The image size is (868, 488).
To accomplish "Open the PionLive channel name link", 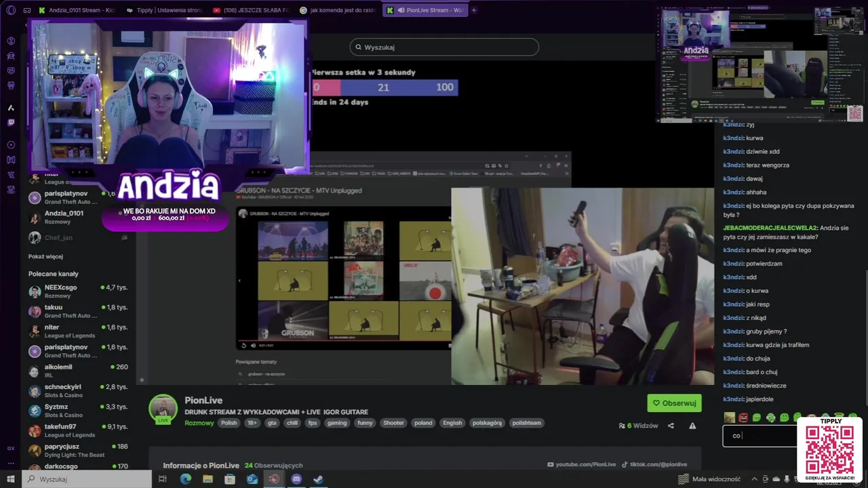I will coord(203,400).
